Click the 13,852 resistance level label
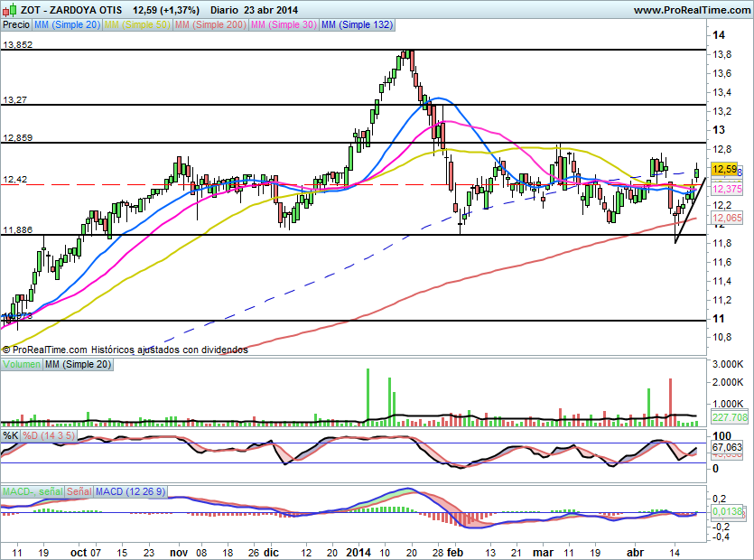Image resolution: width=754 pixels, height=560 pixels. point(18,45)
